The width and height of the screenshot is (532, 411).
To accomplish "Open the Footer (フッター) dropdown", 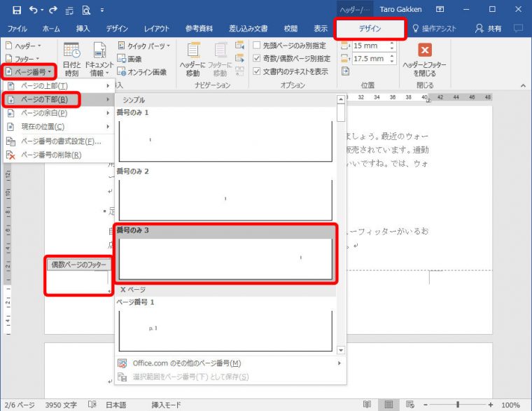I will pos(22,59).
